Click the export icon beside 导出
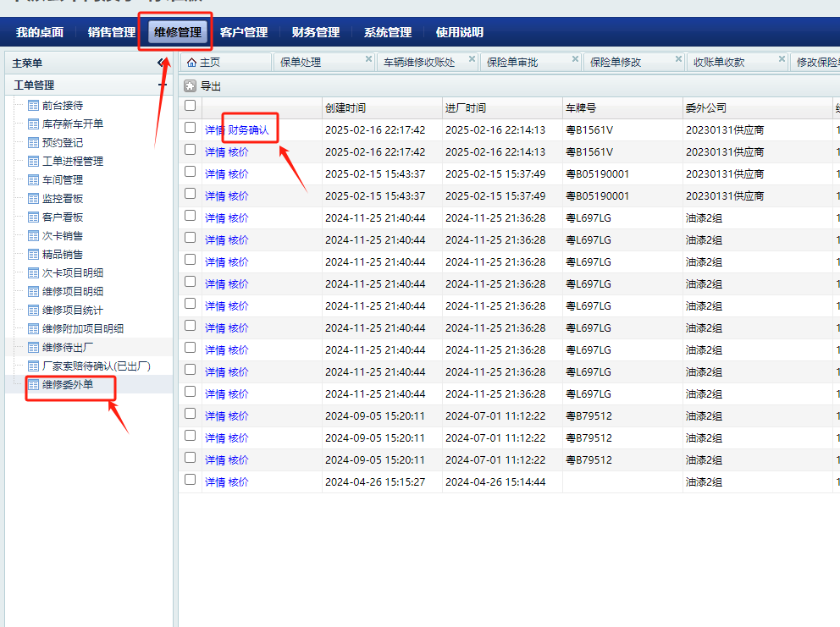Viewport: 840px width, 627px height. tap(190, 85)
